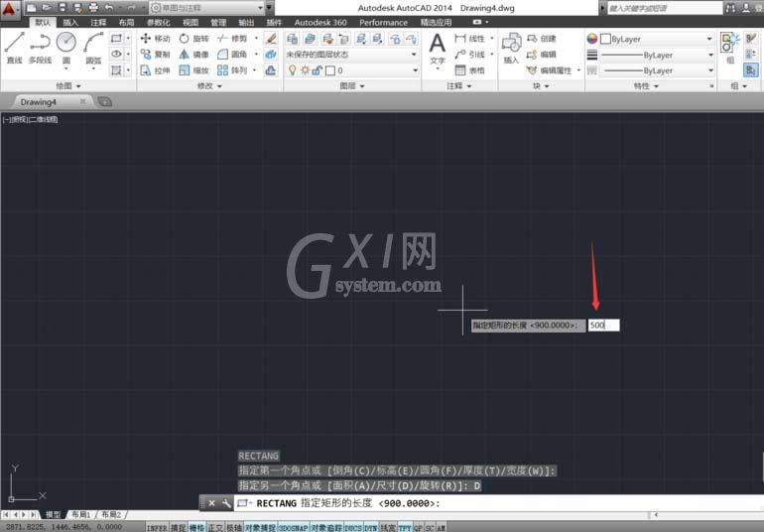Screen dimensions: 764x532
Task: Open the current layer dropdown showing 0
Action: [x=353, y=70]
